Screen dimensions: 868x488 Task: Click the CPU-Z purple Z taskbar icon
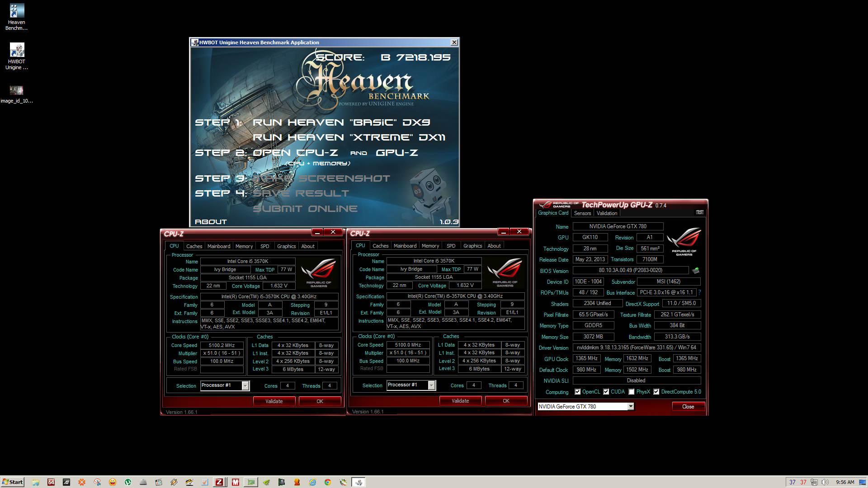219,482
